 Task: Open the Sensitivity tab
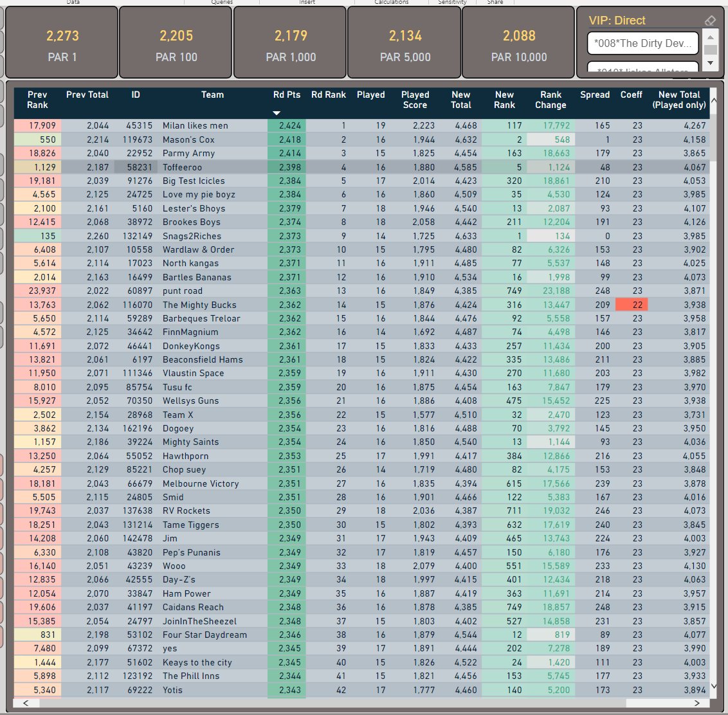coord(452,2)
